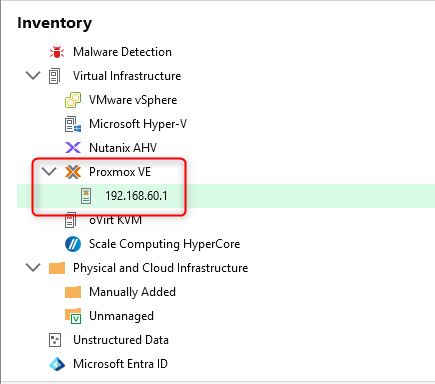Click the oVirt KVM icon
Image resolution: width=435 pixels, height=384 pixels.
tap(71, 220)
